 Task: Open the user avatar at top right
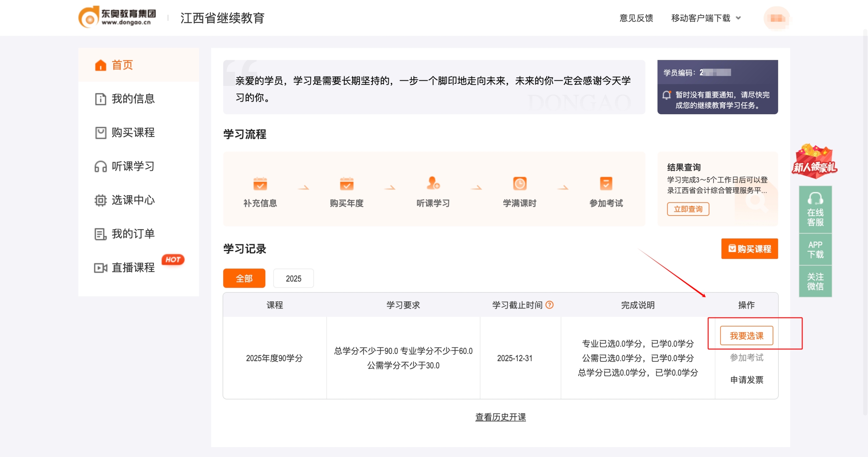pos(777,18)
